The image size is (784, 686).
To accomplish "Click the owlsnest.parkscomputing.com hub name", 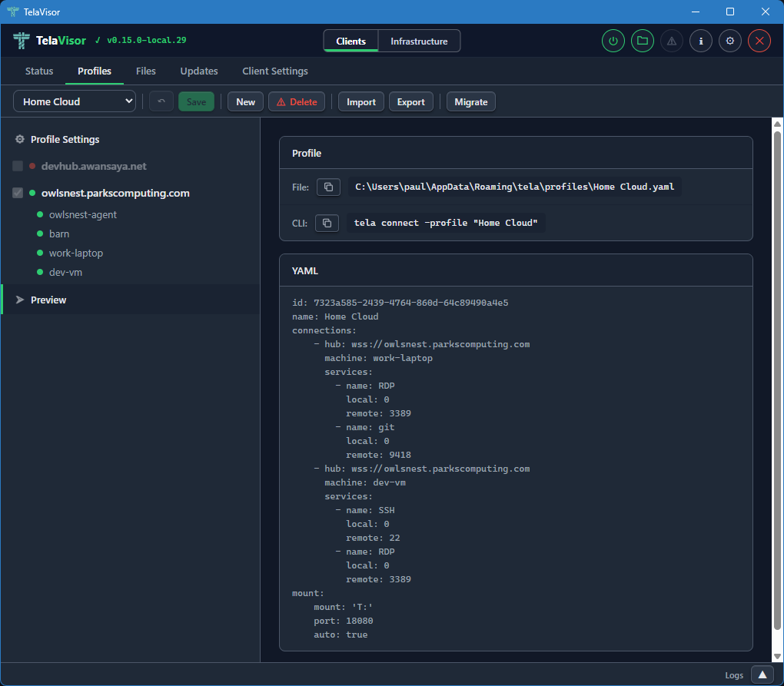I will (115, 193).
